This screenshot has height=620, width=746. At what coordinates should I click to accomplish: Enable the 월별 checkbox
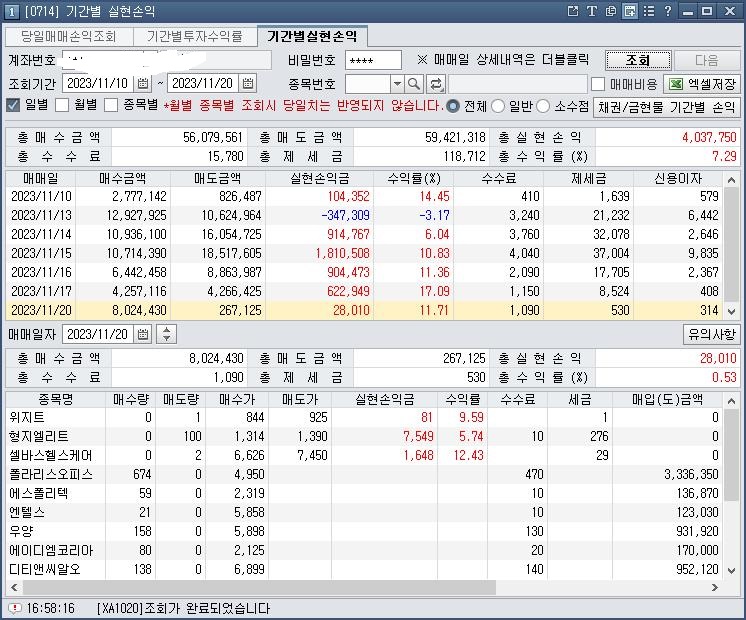pos(62,106)
